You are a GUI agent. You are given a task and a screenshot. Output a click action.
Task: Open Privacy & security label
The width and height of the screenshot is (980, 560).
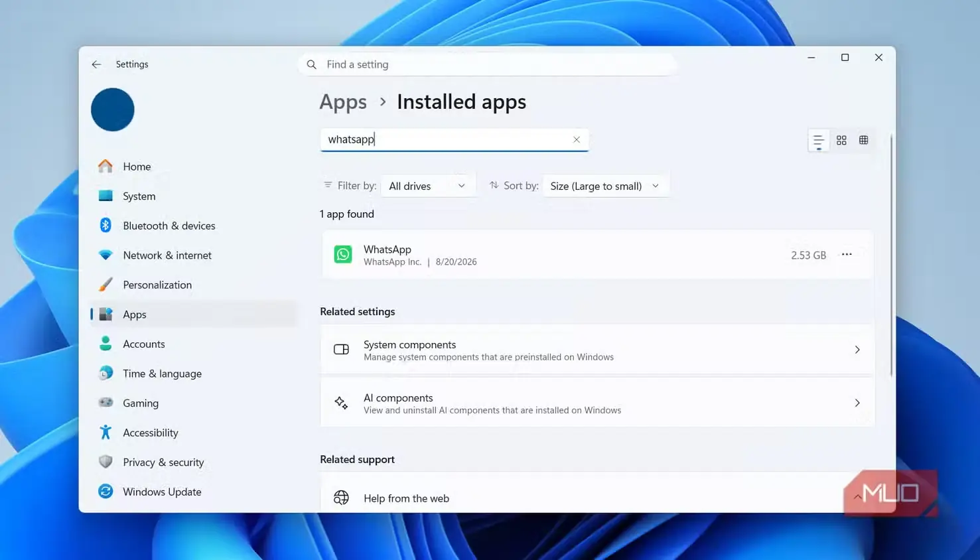pyautogui.click(x=163, y=462)
